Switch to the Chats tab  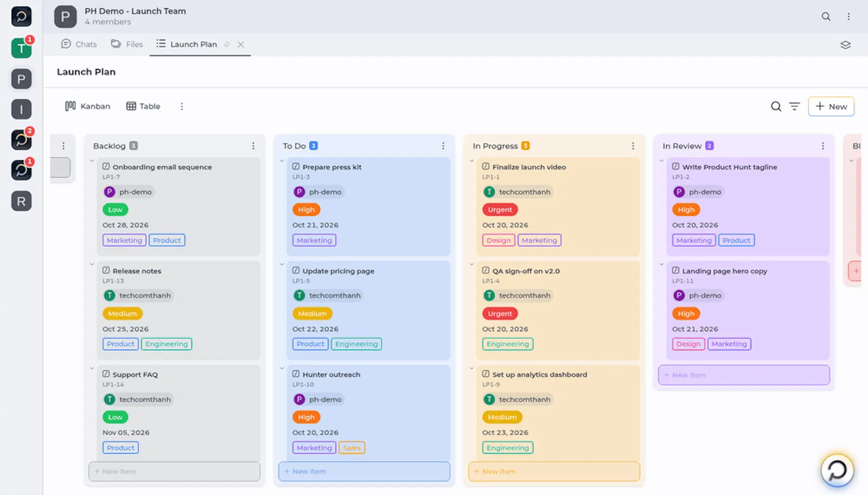(x=79, y=44)
